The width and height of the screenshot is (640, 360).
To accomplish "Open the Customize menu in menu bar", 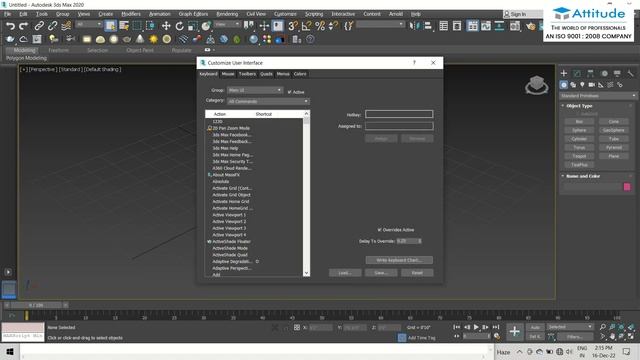I will tap(285, 14).
